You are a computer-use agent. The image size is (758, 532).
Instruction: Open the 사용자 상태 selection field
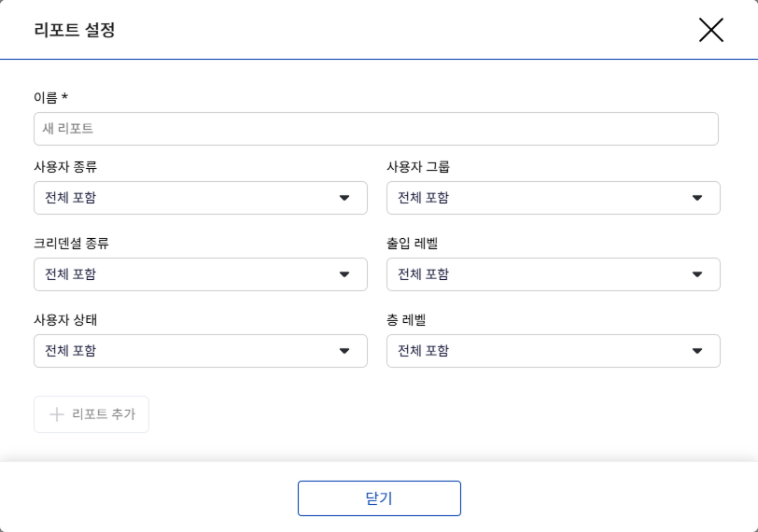[187, 351]
